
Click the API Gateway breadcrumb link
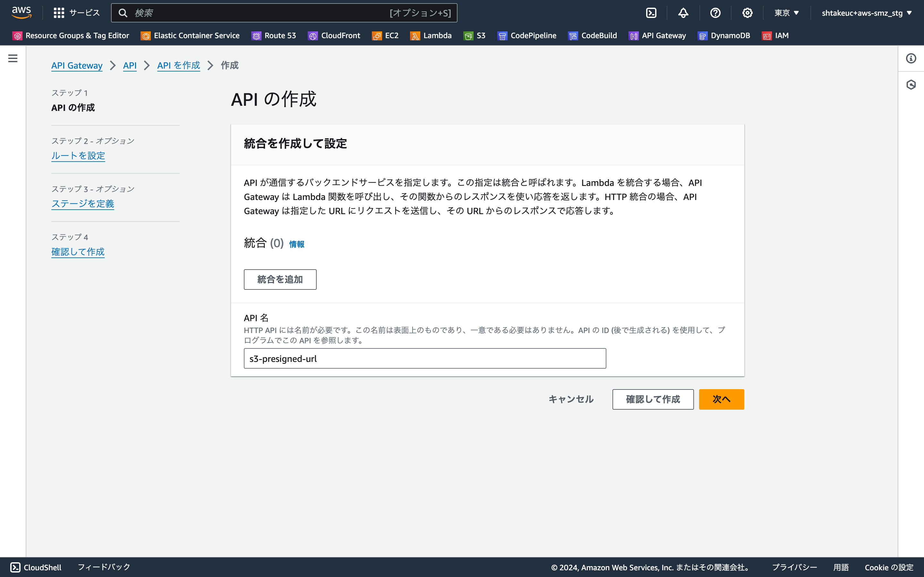click(77, 65)
